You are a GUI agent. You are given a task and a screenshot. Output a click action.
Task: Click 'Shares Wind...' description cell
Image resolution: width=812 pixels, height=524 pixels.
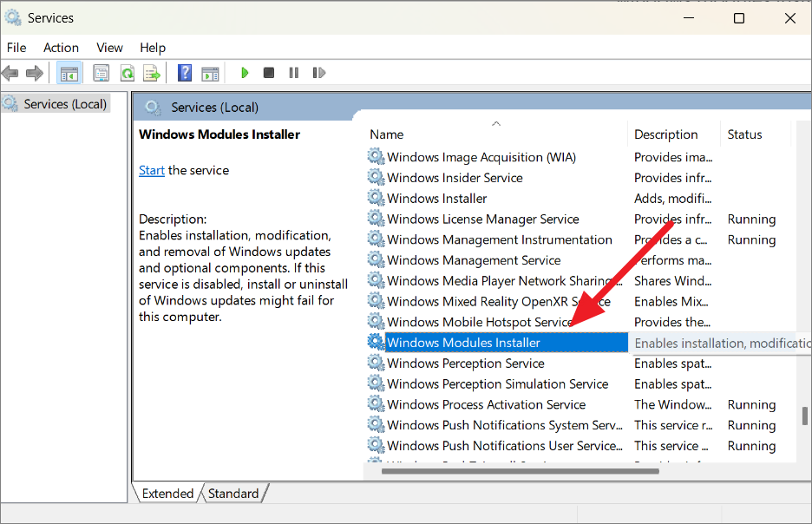point(672,280)
